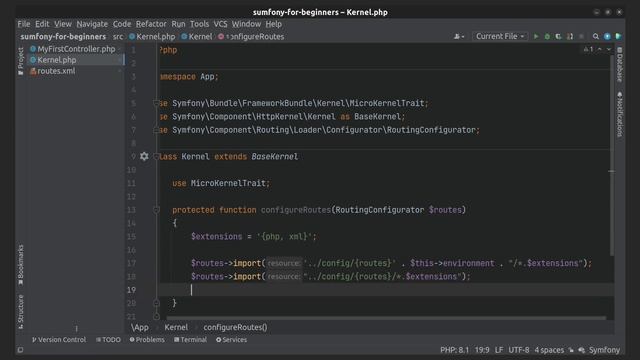Image resolution: width=640 pixels, height=360 pixels.
Task: Open the Navigate menu
Action: point(92,24)
